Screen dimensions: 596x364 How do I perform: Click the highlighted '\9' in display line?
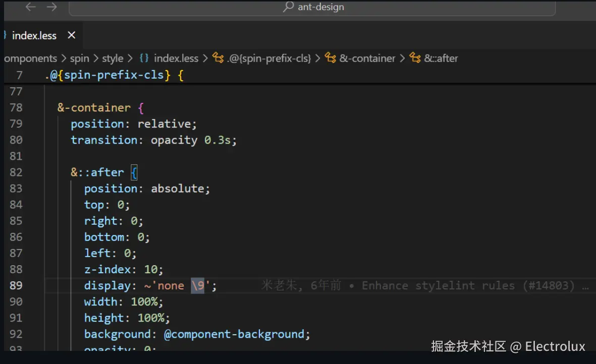click(x=198, y=285)
